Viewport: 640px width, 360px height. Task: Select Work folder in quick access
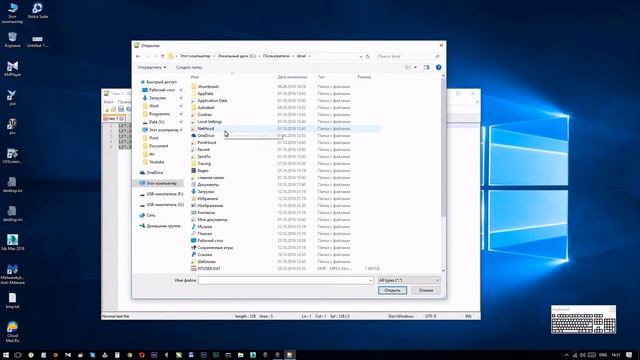(x=151, y=106)
